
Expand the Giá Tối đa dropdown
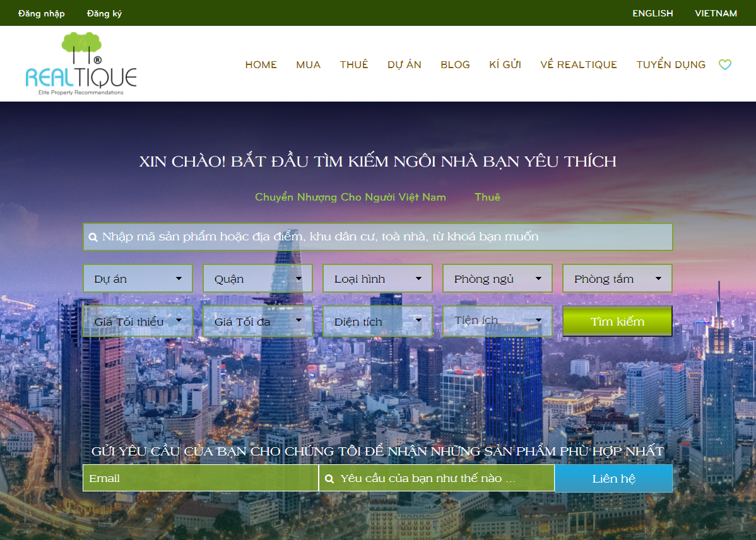(257, 321)
